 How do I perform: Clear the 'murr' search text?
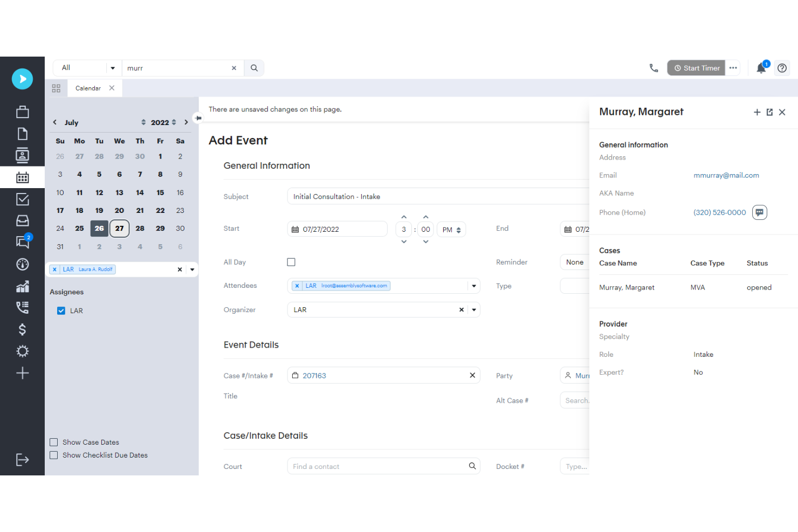click(x=234, y=68)
